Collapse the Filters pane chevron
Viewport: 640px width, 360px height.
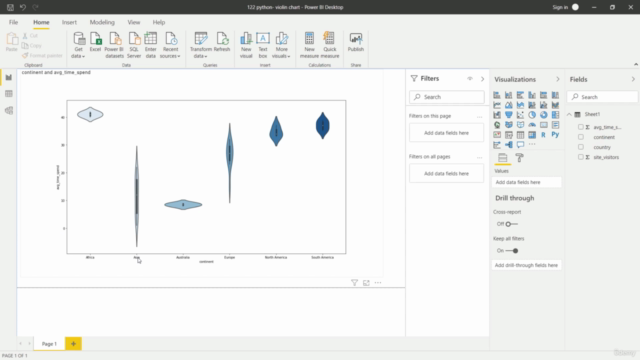pos(482,79)
